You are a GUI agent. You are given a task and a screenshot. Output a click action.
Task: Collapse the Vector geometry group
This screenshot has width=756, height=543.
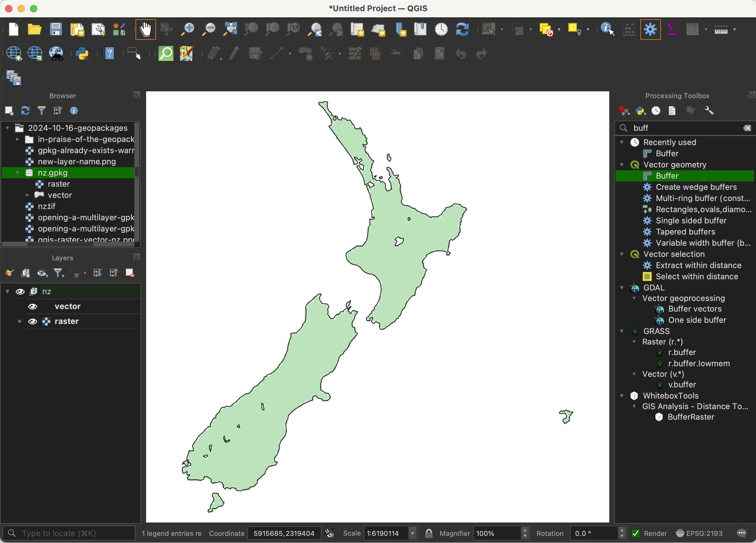point(622,165)
